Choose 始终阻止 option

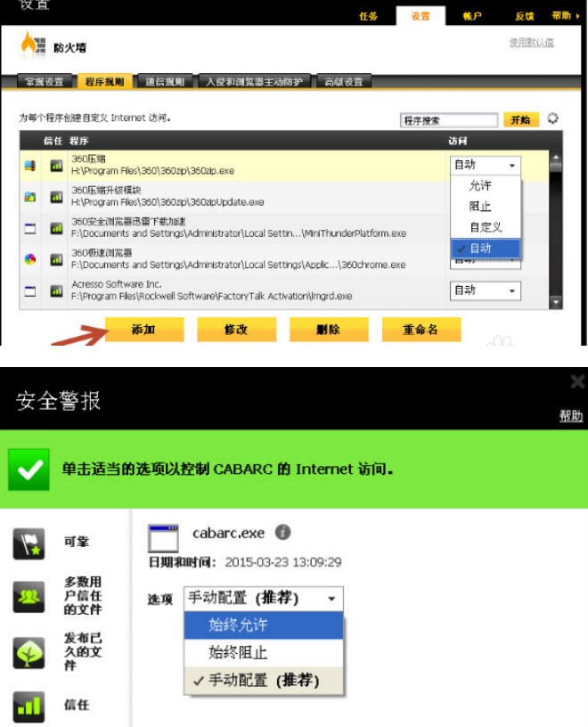264,653
